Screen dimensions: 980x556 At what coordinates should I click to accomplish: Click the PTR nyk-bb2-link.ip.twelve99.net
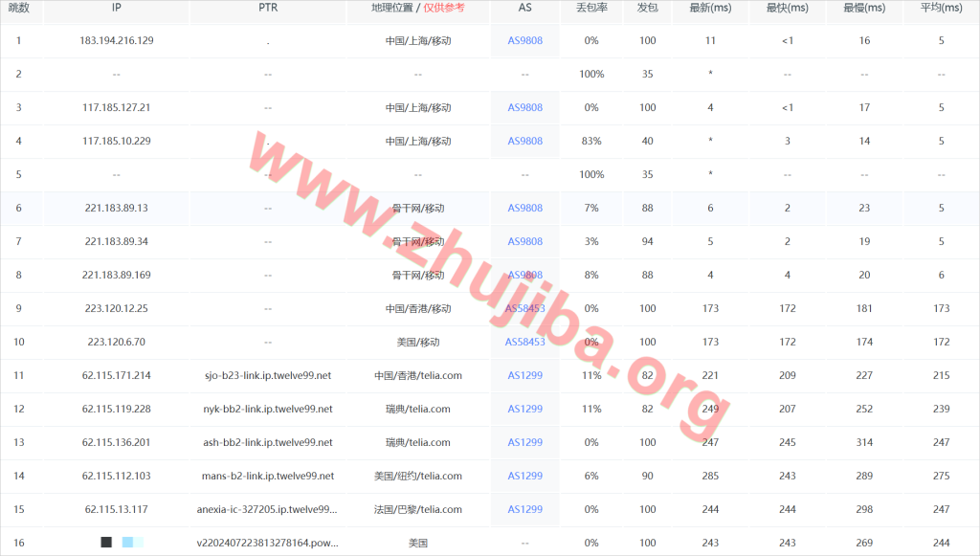(x=269, y=410)
